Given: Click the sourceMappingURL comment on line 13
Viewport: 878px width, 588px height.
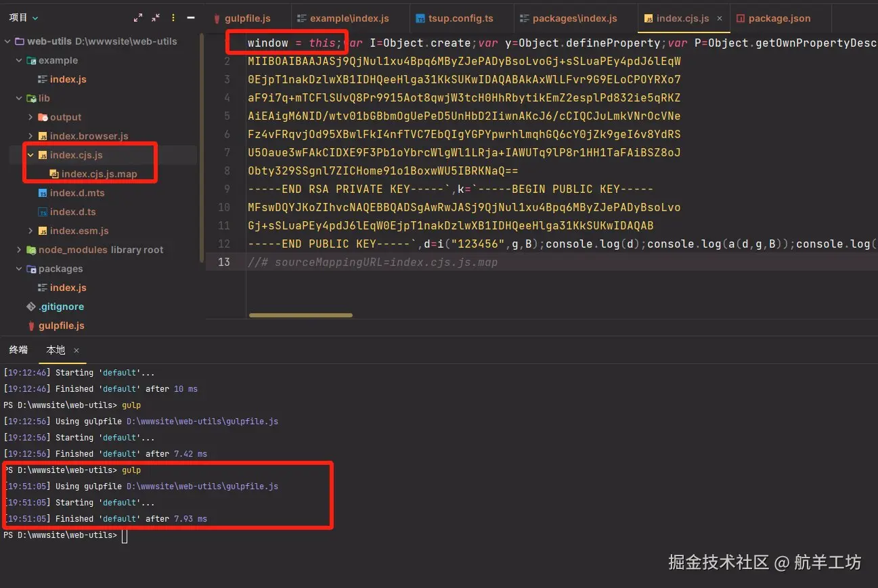Looking at the screenshot, I should click(372, 262).
